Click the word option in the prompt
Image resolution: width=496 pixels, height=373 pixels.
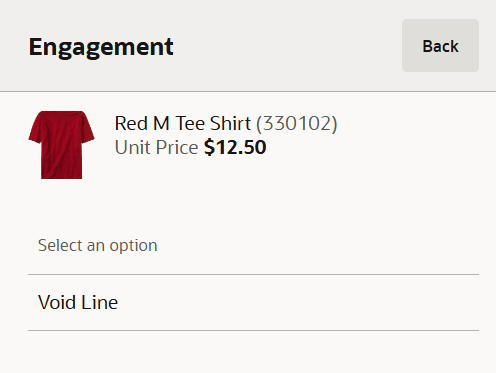(x=133, y=246)
